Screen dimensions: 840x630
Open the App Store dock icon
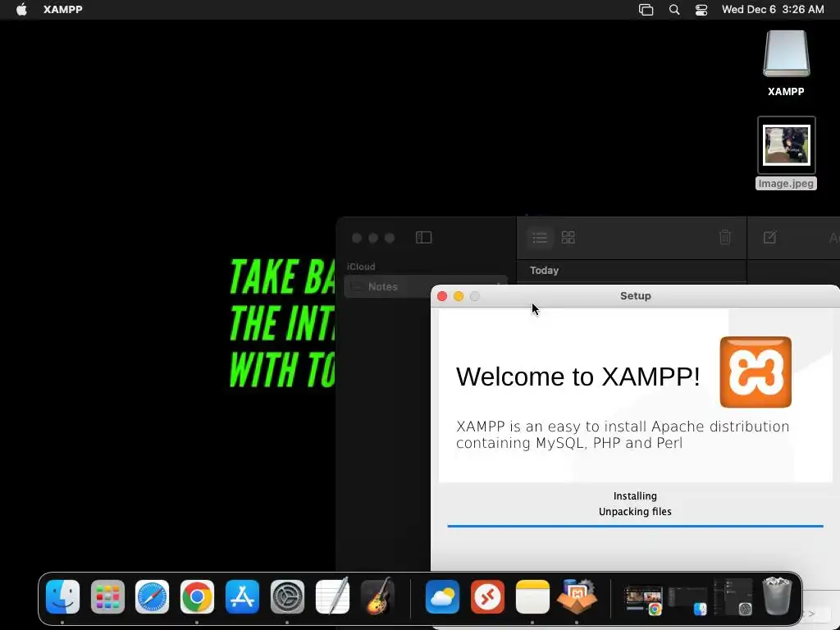(242, 597)
